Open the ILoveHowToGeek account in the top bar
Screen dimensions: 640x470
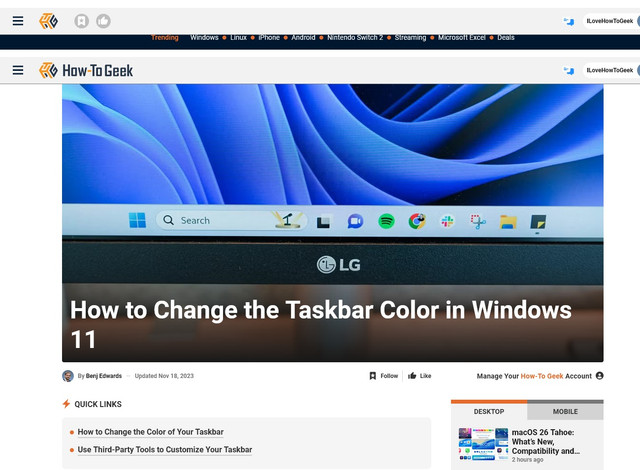[x=609, y=21]
